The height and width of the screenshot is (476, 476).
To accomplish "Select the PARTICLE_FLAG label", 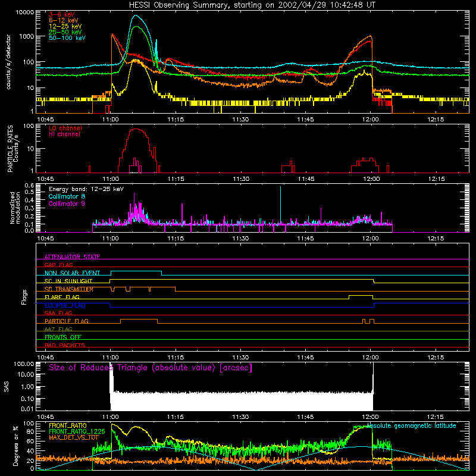I will [67, 321].
